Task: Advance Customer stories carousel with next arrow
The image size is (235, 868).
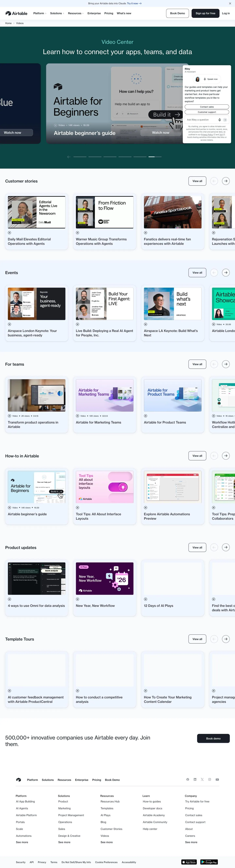Action: pos(226,181)
